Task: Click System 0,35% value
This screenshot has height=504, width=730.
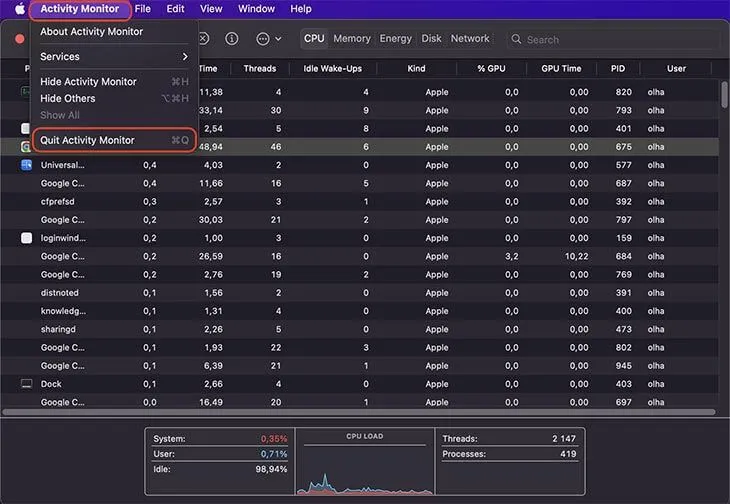Action: click(274, 439)
